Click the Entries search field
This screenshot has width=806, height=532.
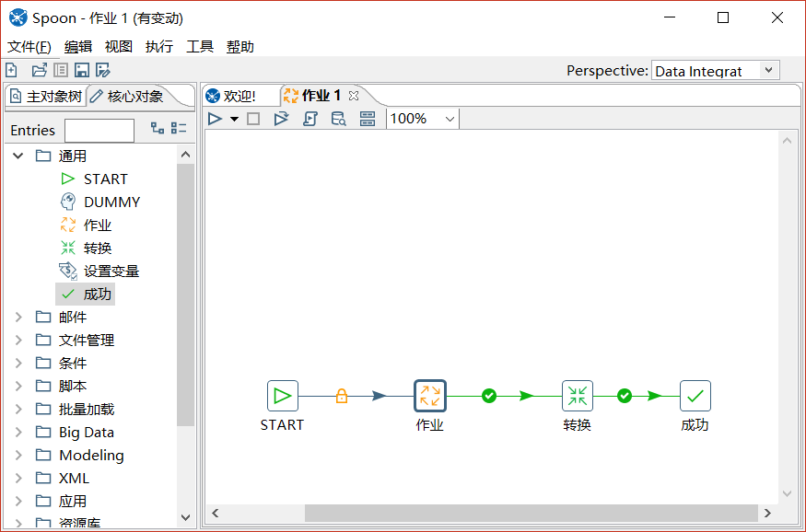click(99, 131)
